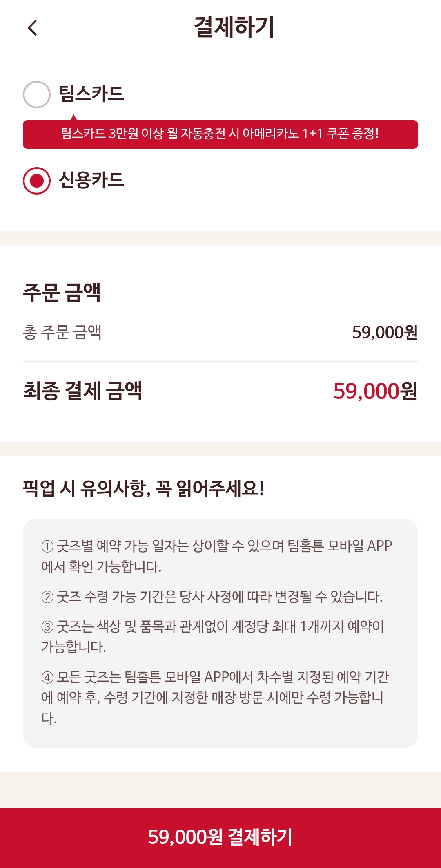Tap the 픽업 시 유의사항 heading
The image size is (441, 868).
click(143, 488)
